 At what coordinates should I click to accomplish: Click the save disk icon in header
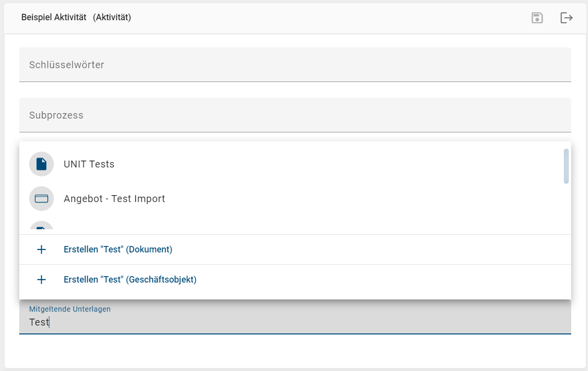point(537,18)
